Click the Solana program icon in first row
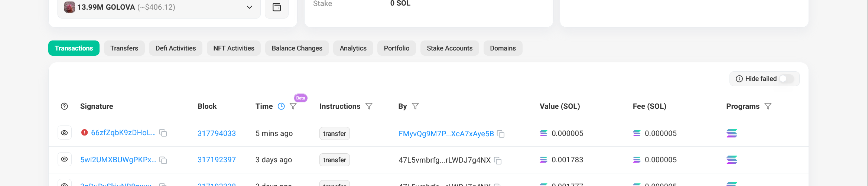The image size is (868, 186). coord(732,133)
